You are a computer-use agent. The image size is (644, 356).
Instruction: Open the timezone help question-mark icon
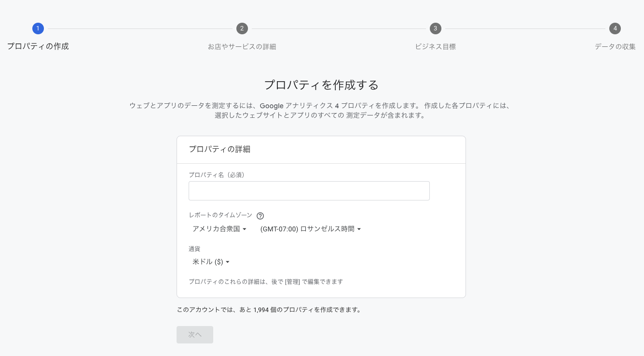point(260,216)
